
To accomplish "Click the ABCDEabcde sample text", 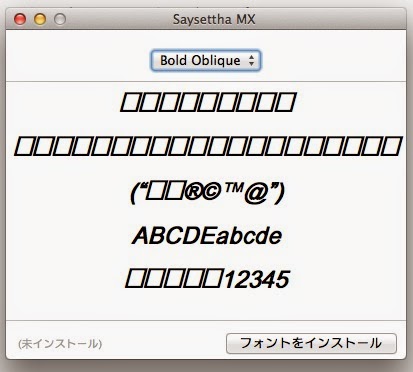I will pyautogui.click(x=207, y=236).
